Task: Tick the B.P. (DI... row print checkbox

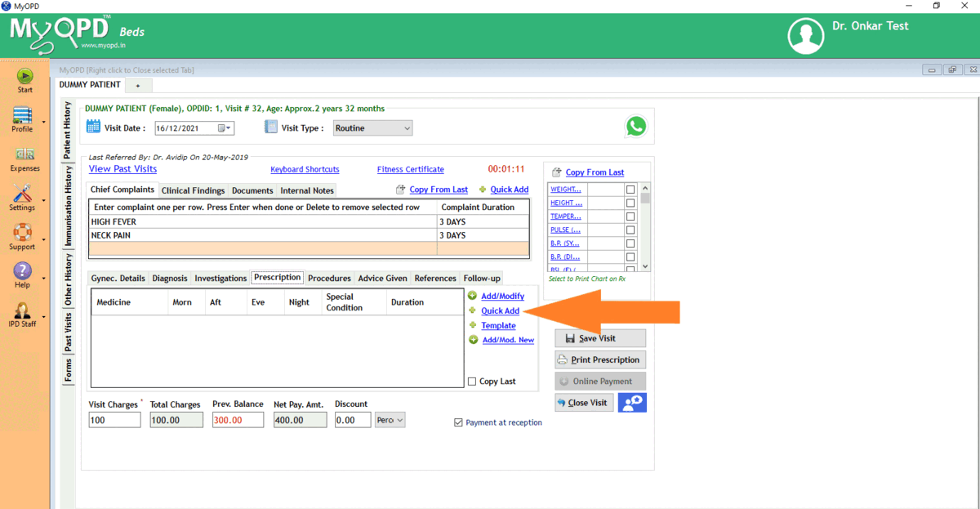Action: point(630,257)
